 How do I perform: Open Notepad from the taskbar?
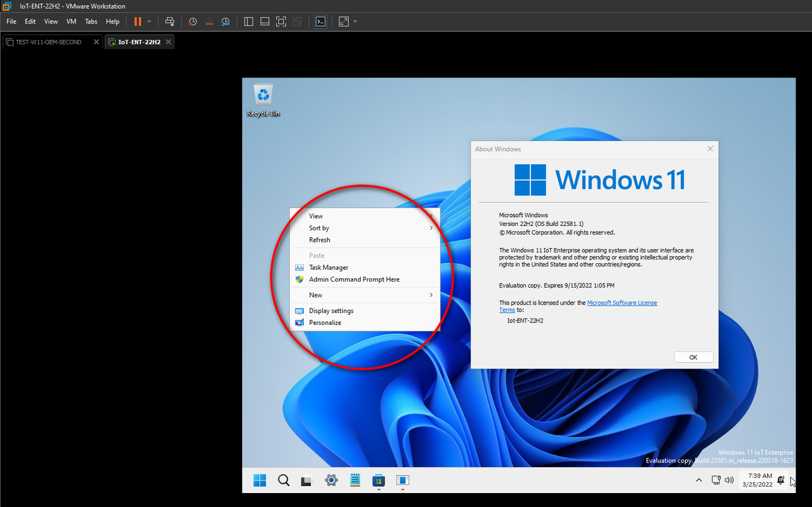tap(355, 480)
